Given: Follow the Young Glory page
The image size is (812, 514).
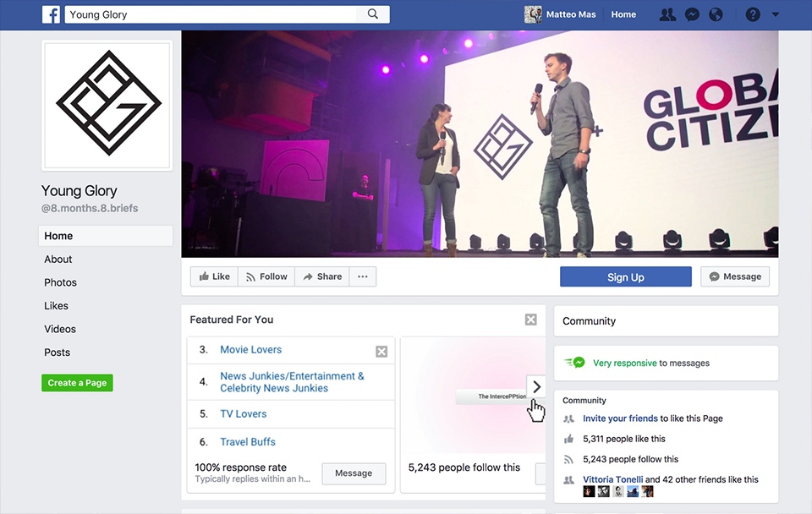Looking at the screenshot, I should click(266, 276).
